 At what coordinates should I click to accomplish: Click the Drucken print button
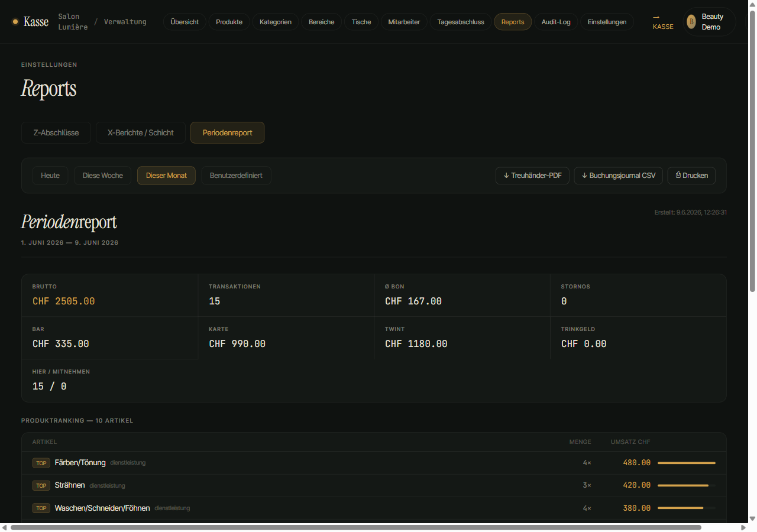click(691, 176)
